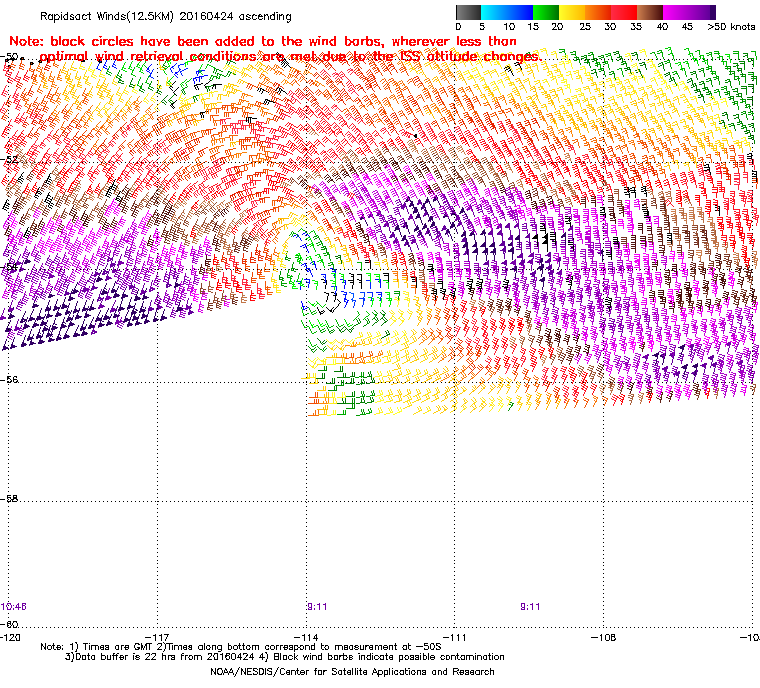Click legend label '25'

click(x=585, y=27)
